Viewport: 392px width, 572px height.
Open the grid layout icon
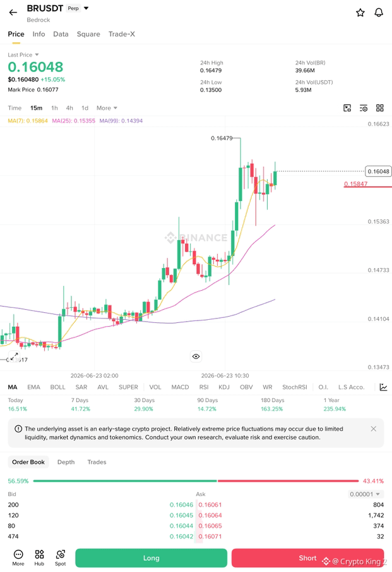click(x=380, y=108)
